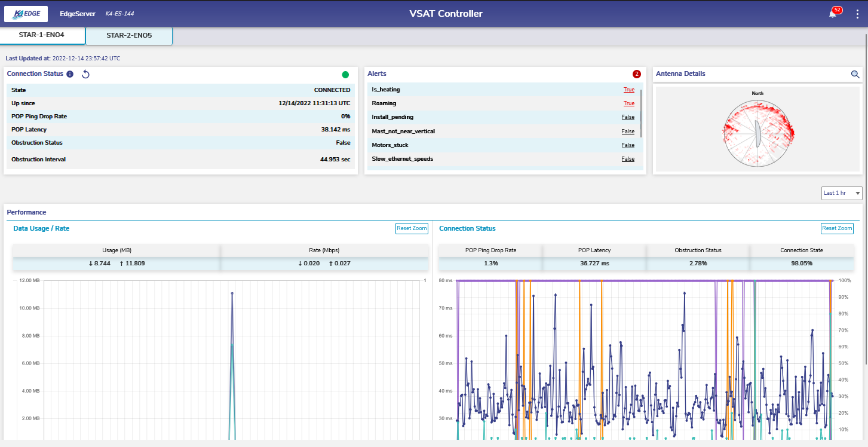Click the Connection Status info icon

(x=70, y=74)
